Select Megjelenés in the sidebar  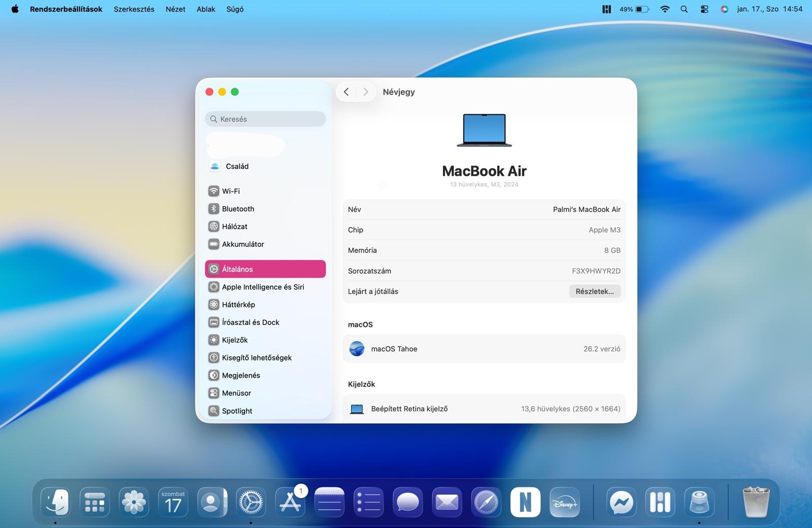tap(265, 376)
